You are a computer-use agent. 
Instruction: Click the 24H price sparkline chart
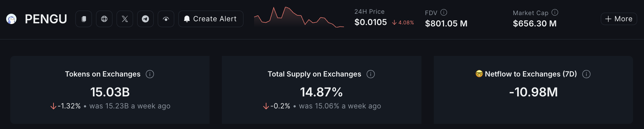(x=299, y=17)
